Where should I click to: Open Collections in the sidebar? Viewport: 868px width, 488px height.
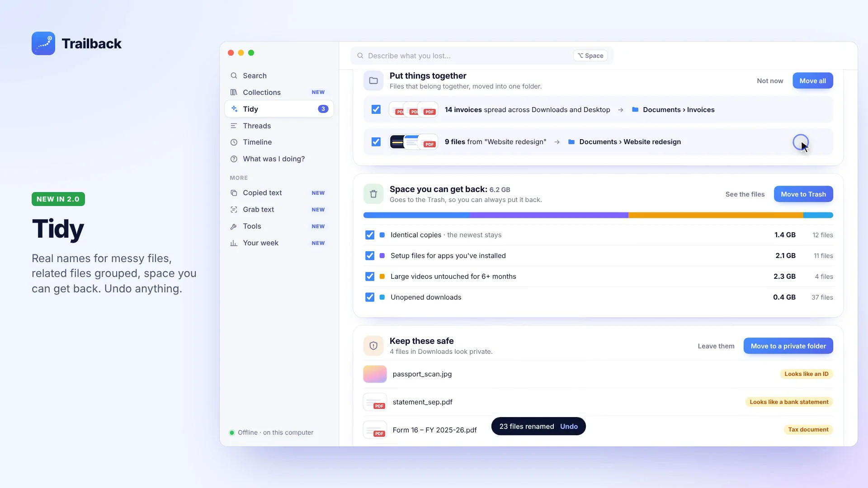click(x=279, y=92)
